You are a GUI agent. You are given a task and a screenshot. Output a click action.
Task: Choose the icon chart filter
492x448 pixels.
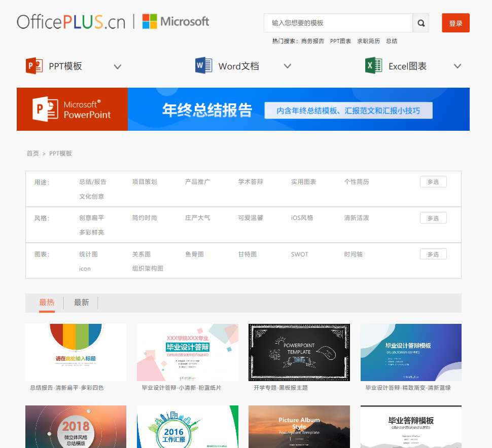pos(85,269)
